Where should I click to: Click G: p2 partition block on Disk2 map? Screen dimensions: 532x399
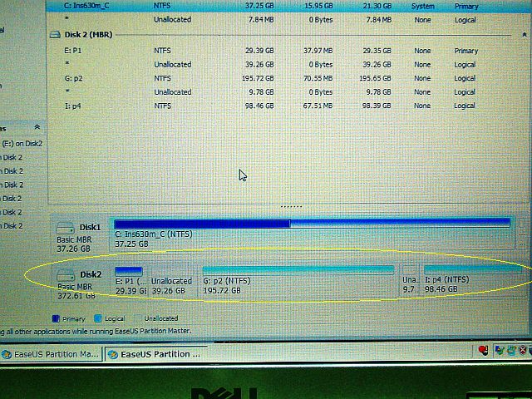(x=298, y=279)
